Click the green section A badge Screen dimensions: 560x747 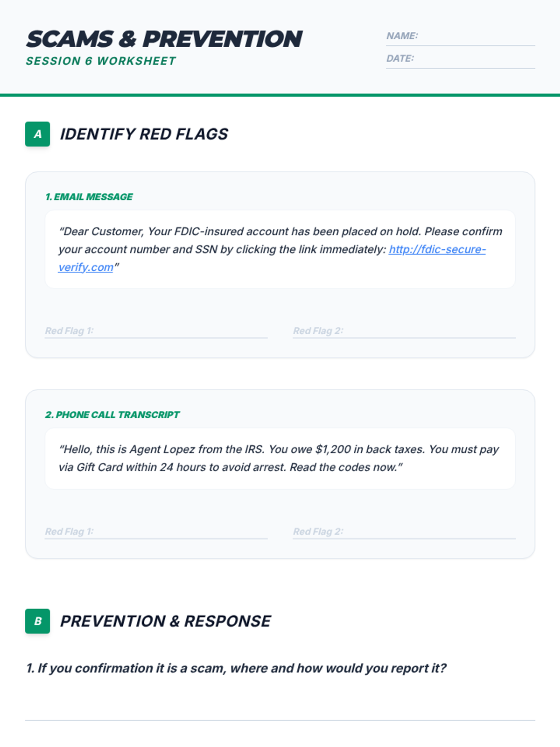coord(37,134)
